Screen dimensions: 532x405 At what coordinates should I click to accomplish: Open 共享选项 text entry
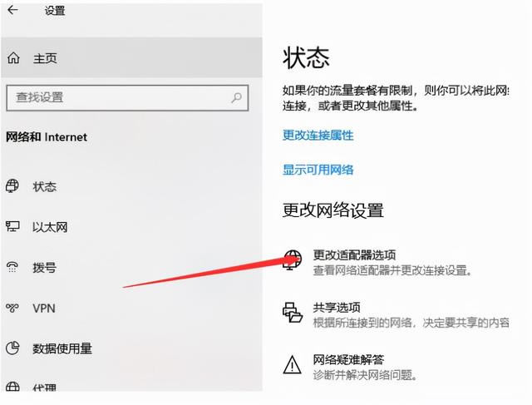coord(336,307)
